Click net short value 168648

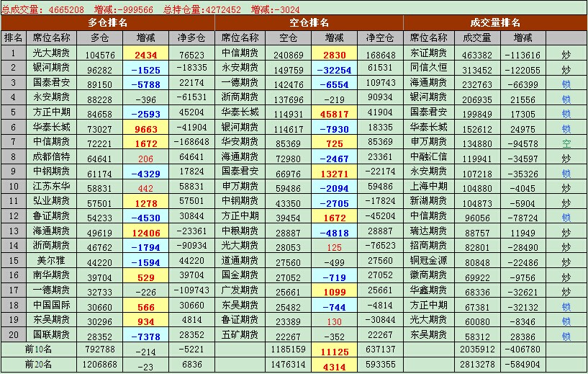(380, 55)
